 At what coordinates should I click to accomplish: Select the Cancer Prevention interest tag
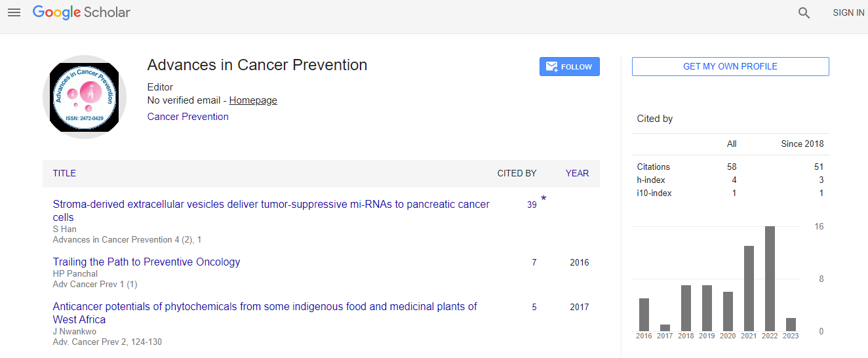[187, 117]
